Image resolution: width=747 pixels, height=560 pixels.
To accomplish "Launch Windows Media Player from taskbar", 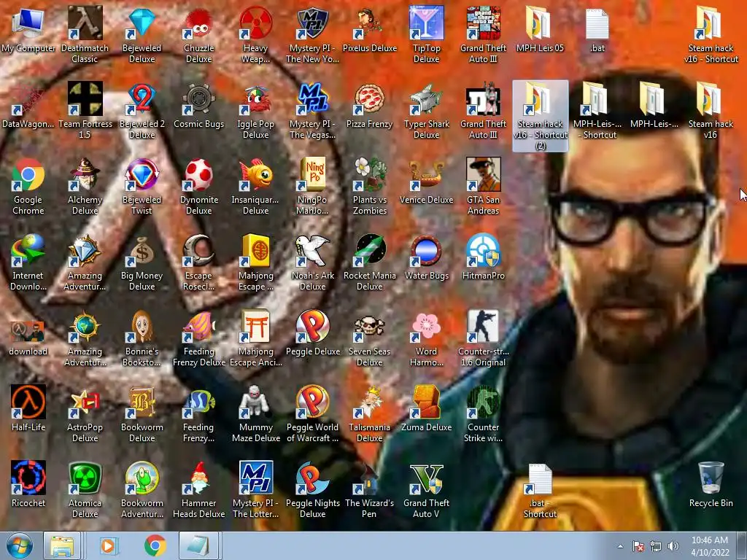I will [108, 545].
